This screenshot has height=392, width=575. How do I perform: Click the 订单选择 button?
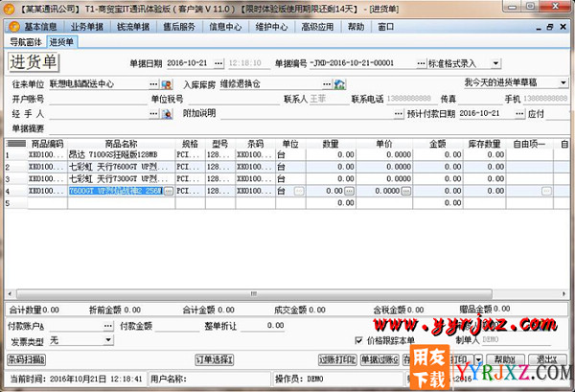(x=215, y=359)
